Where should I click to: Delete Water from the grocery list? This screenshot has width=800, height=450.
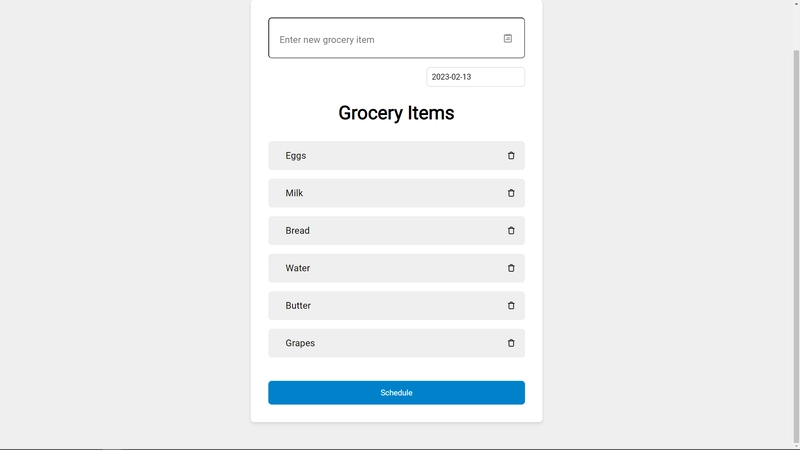point(511,268)
